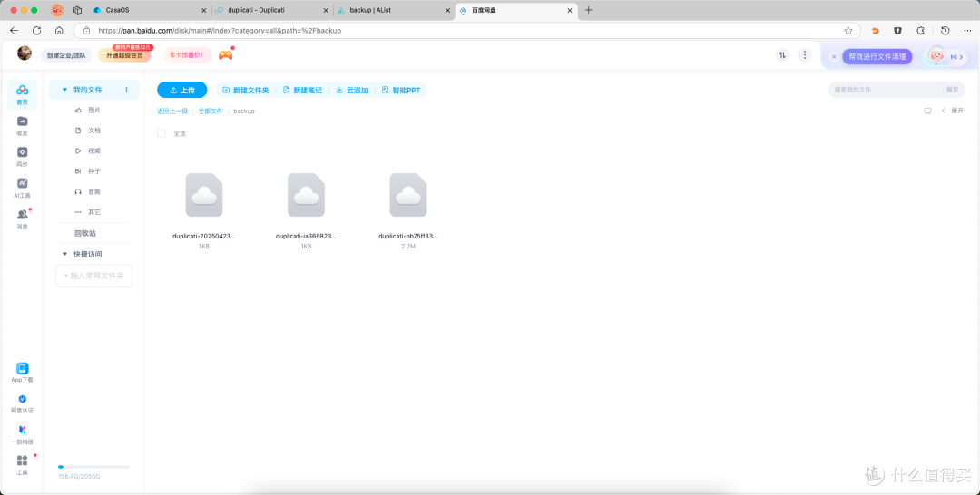Click the 开通超级会员 button
This screenshot has width=980, height=495.
point(124,55)
